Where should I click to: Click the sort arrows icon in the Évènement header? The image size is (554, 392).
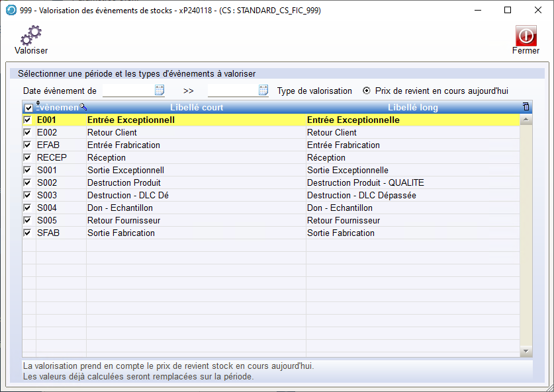pyautogui.click(x=38, y=104)
